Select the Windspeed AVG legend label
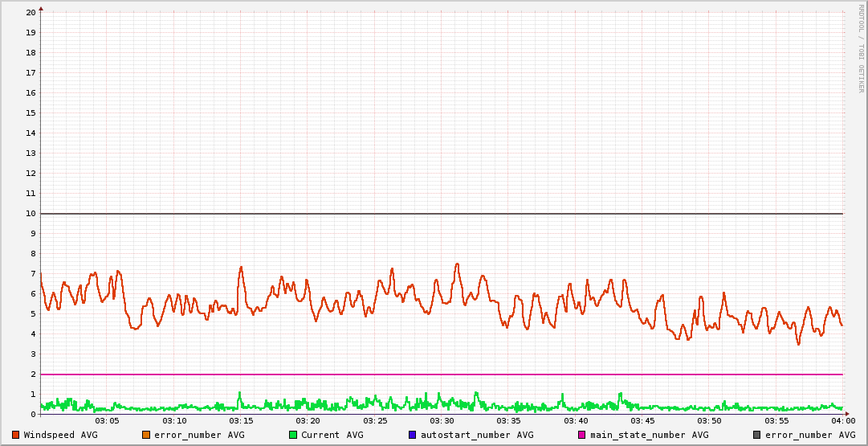The height and width of the screenshot is (446, 868). 60,435
